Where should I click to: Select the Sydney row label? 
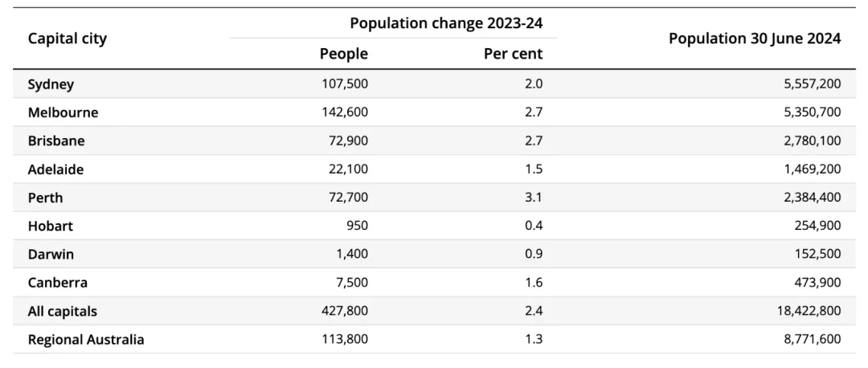[x=51, y=84]
